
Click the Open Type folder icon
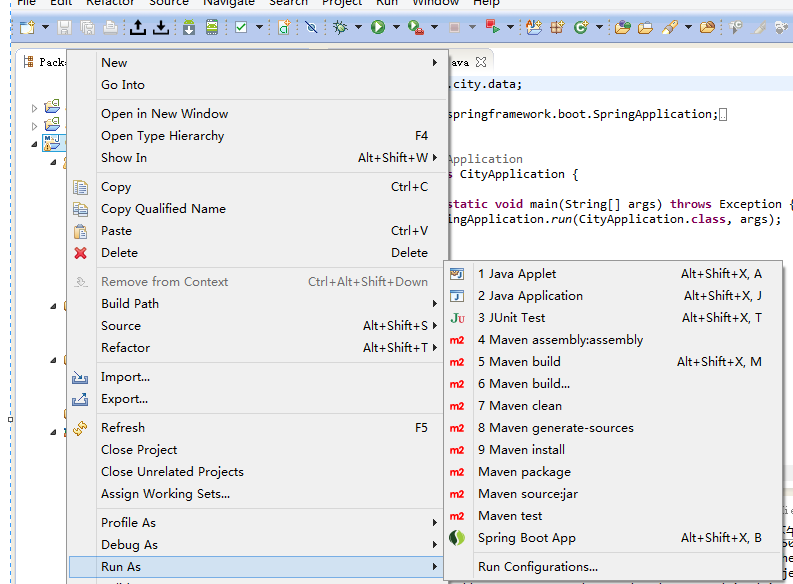(623, 27)
